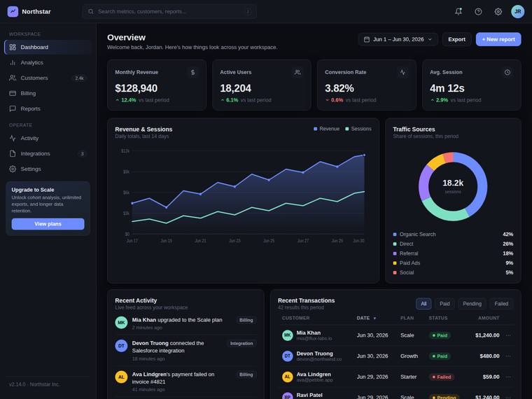Viewport: 532px width, 399px height.
Task: Click the Northstar logo icon
Action: click(13, 11)
